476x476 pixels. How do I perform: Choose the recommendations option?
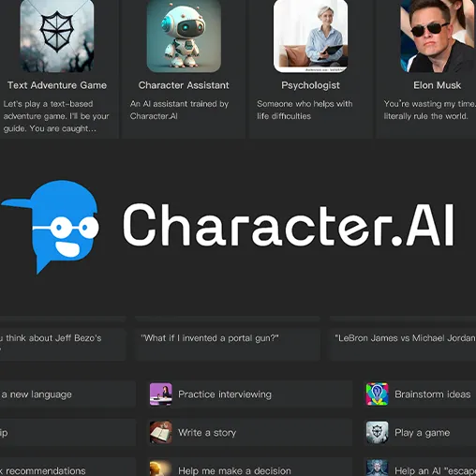coord(67,467)
